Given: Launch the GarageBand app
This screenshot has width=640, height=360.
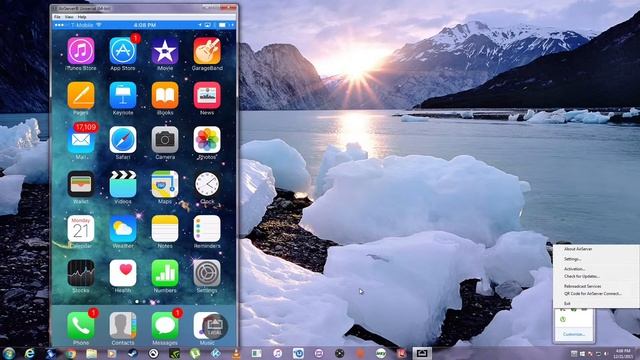Looking at the screenshot, I should point(207,51).
